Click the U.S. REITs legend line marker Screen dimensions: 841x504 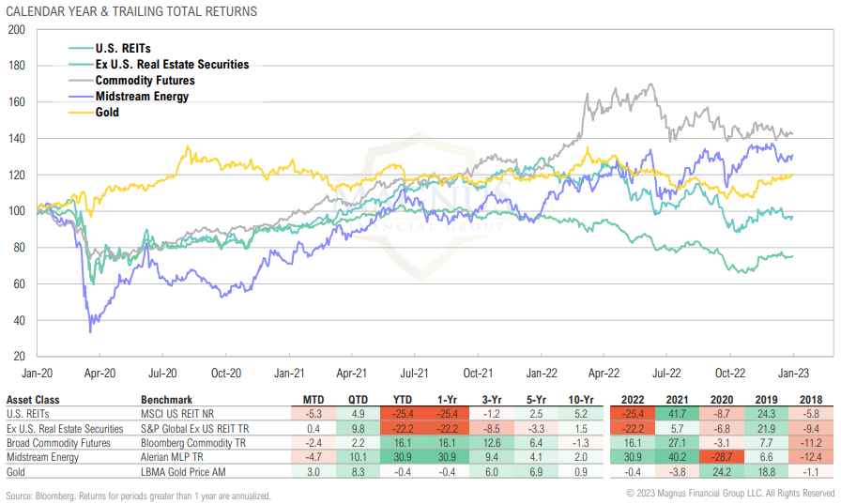pos(81,48)
